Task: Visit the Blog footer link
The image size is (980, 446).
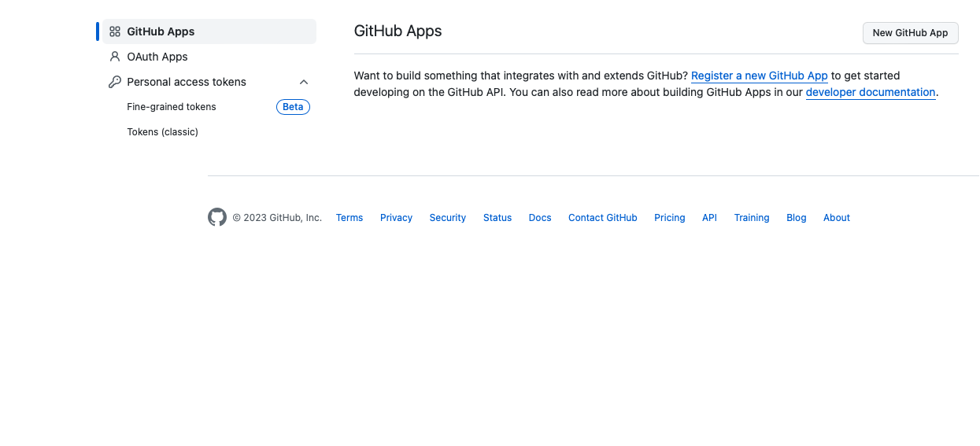Action: coord(797,218)
